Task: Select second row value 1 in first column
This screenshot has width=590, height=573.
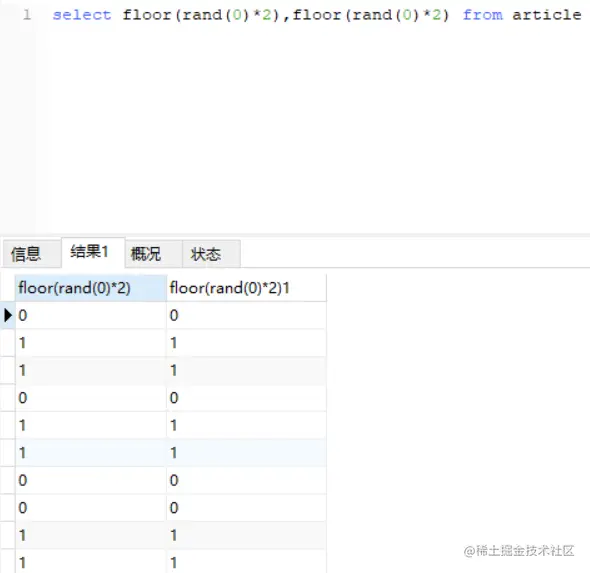Action: click(x=91, y=343)
